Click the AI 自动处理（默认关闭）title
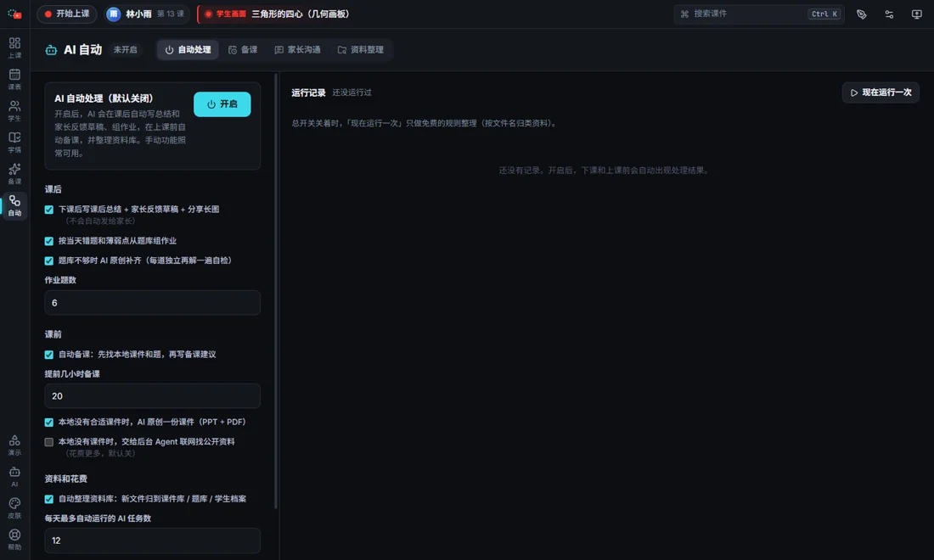This screenshot has height=560, width=934. [x=104, y=98]
